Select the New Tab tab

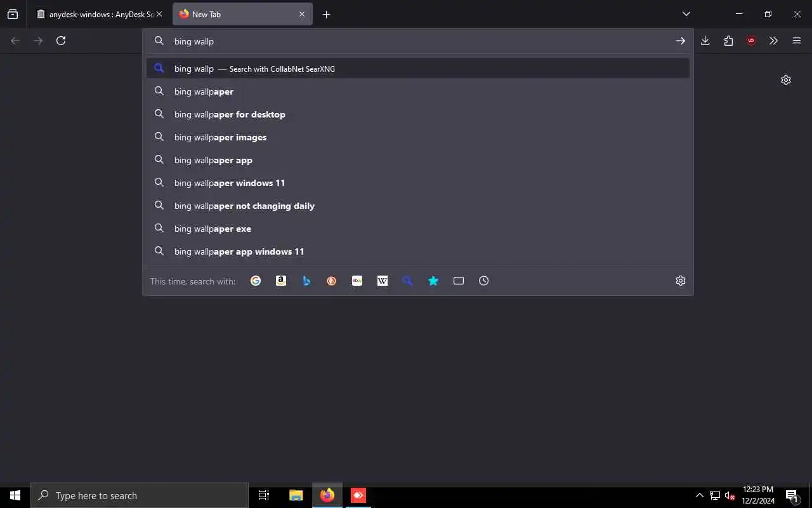point(243,14)
